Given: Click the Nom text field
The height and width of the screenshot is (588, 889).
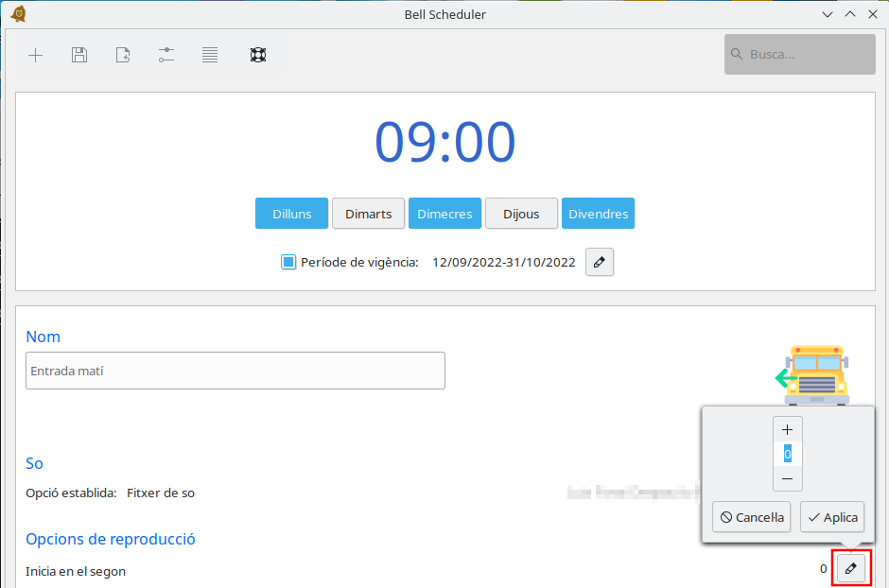Looking at the screenshot, I should (x=235, y=372).
